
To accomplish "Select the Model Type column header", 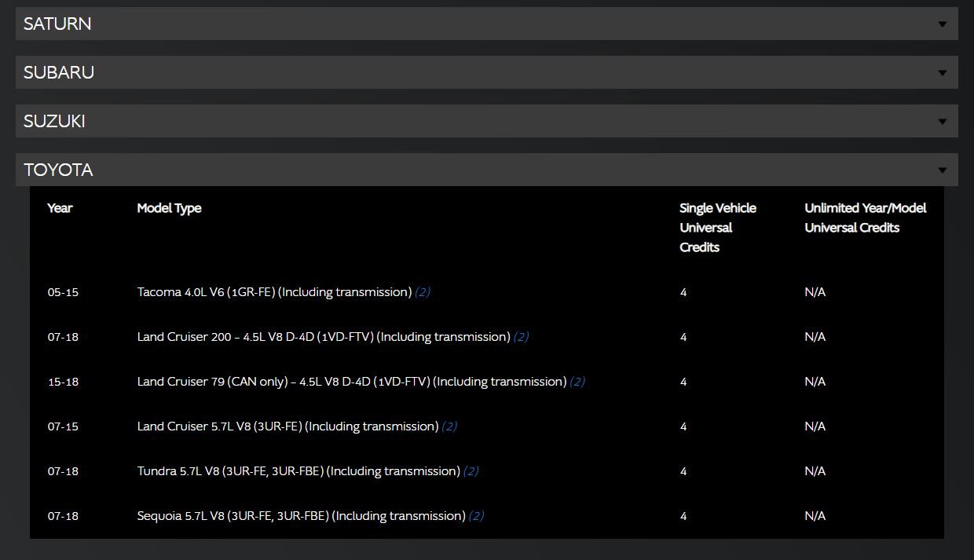I will [169, 208].
